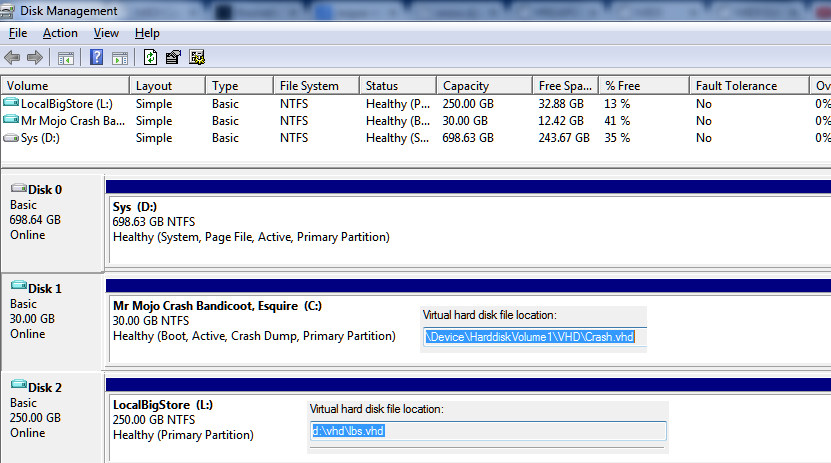Open the Properties toolbar icon
The width and height of the screenshot is (831, 463).
(x=173, y=57)
